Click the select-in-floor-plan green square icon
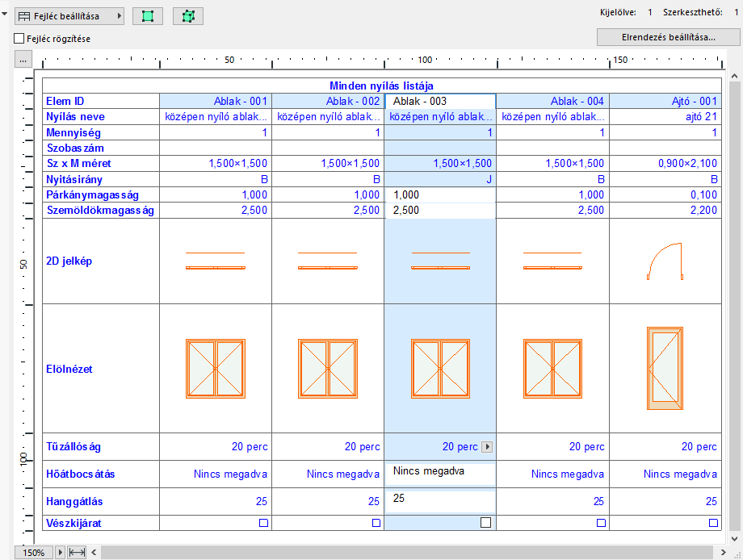743x560 pixels. [x=148, y=16]
